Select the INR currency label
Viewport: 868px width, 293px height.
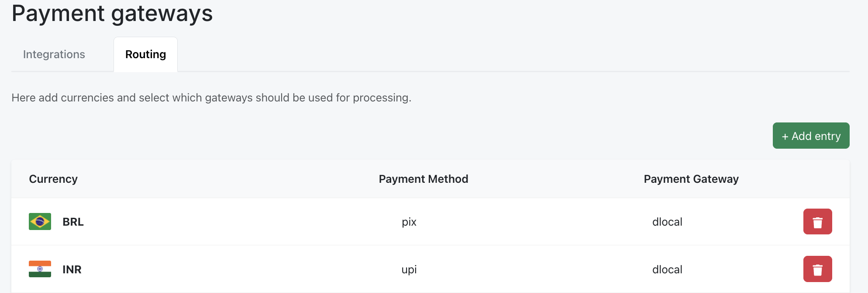pos(72,269)
